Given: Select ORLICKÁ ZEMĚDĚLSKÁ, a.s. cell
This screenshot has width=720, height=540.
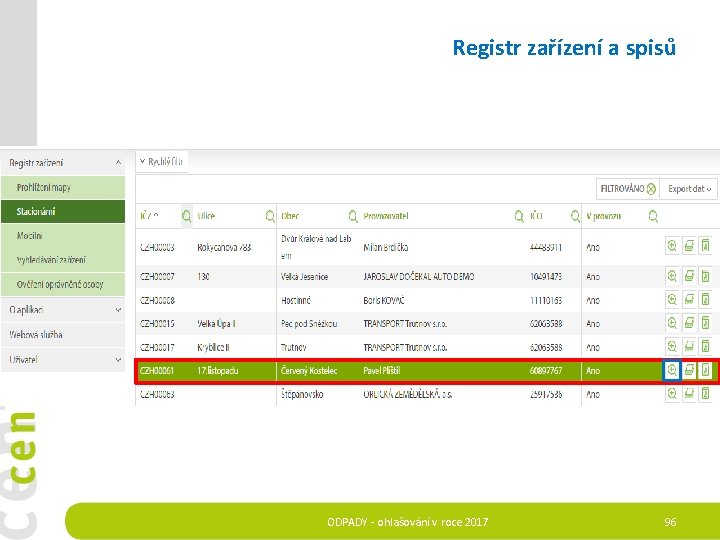Looking at the screenshot, I should tap(407, 394).
